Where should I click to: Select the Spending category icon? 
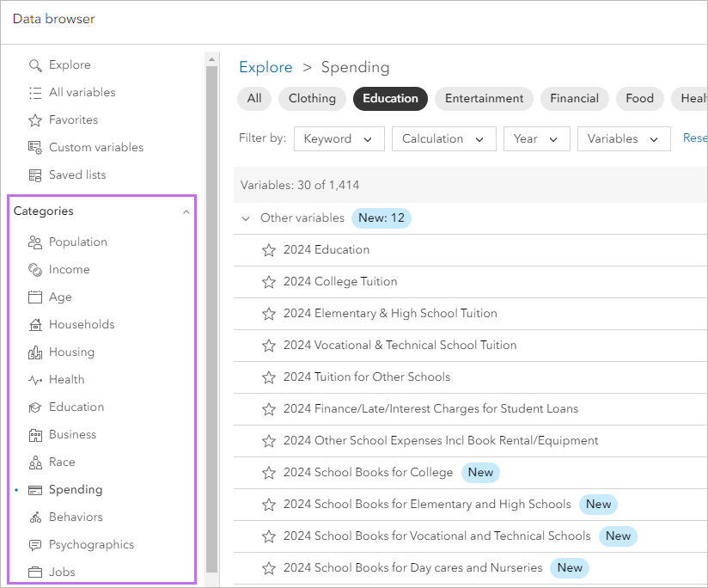34,489
